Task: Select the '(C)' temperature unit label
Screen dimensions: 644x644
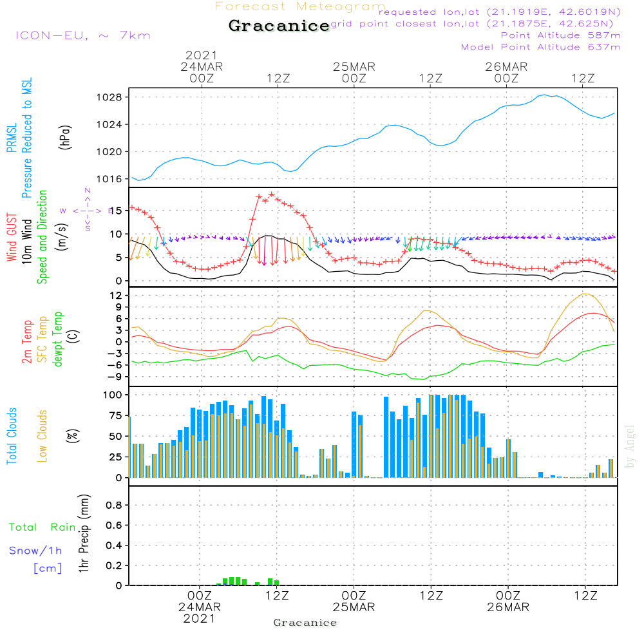Action: (x=73, y=337)
